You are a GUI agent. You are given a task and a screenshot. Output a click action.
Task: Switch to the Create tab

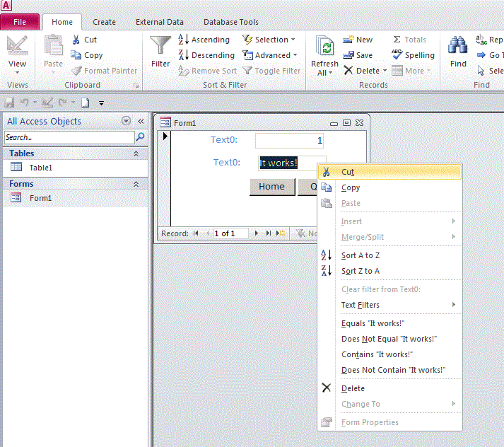pos(104,22)
